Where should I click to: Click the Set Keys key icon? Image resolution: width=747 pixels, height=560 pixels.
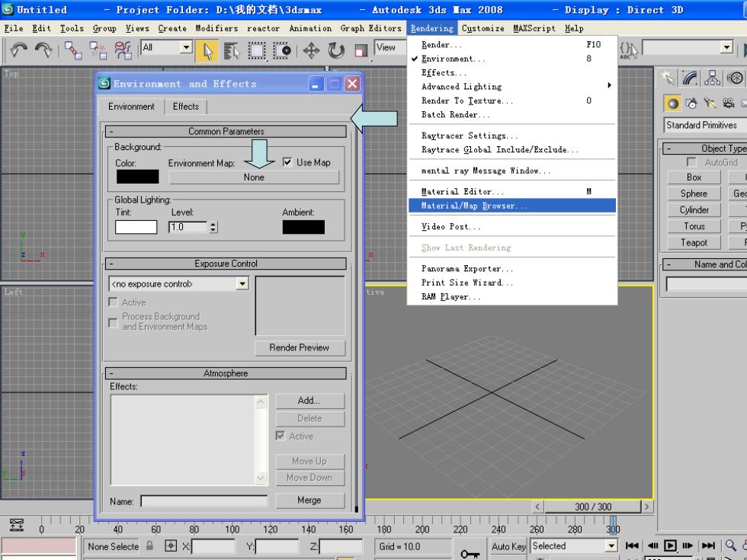[x=470, y=554]
